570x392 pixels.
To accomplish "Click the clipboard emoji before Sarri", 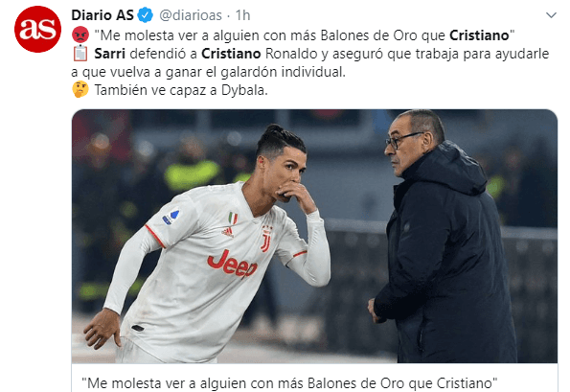I will 80,54.
